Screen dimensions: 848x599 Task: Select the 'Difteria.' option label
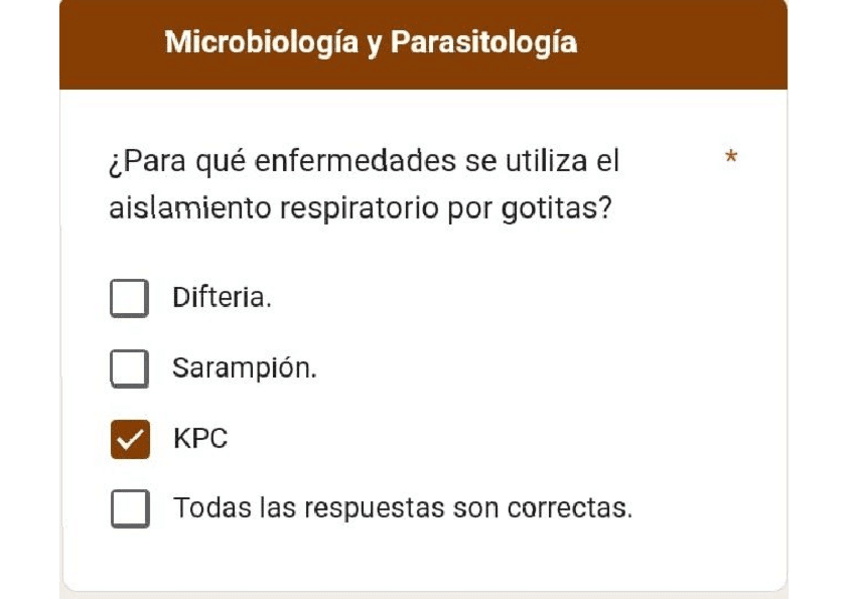click(x=221, y=298)
